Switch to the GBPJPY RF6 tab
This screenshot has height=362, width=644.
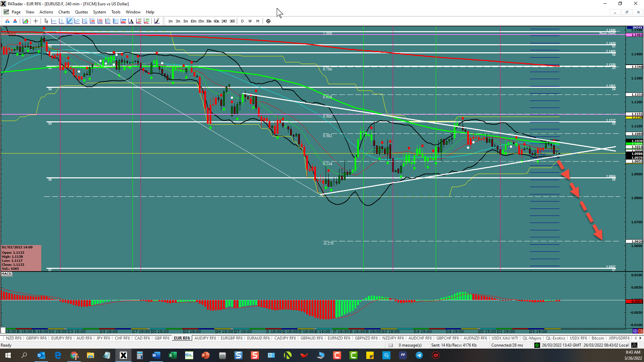pyautogui.click(x=36, y=338)
